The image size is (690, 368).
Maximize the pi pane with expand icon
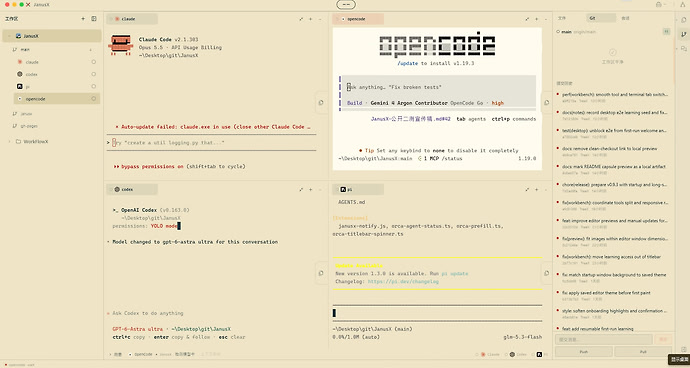pyautogui.click(x=527, y=189)
